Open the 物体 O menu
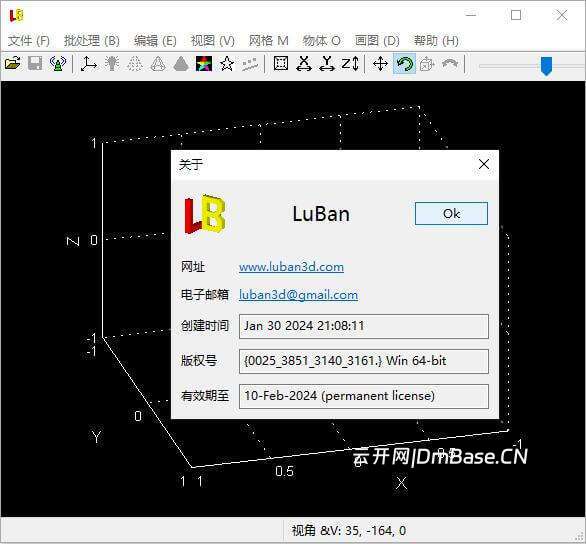 coord(321,40)
